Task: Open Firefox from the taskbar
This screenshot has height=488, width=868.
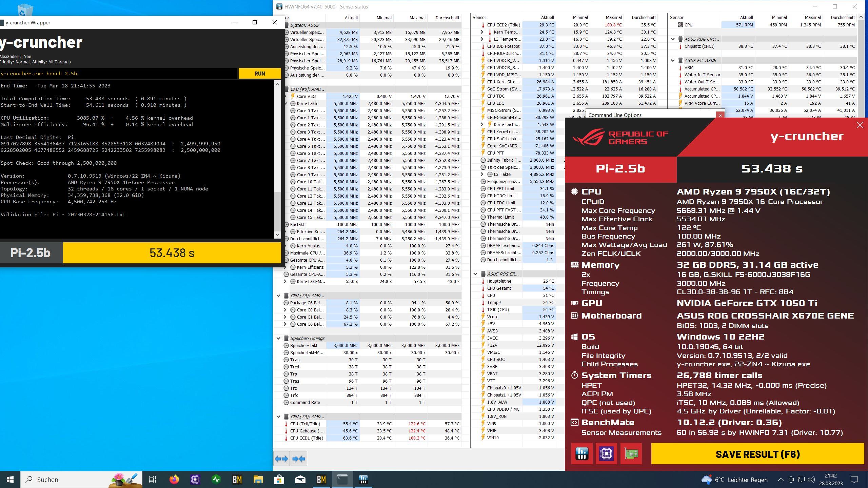Action: point(174,480)
